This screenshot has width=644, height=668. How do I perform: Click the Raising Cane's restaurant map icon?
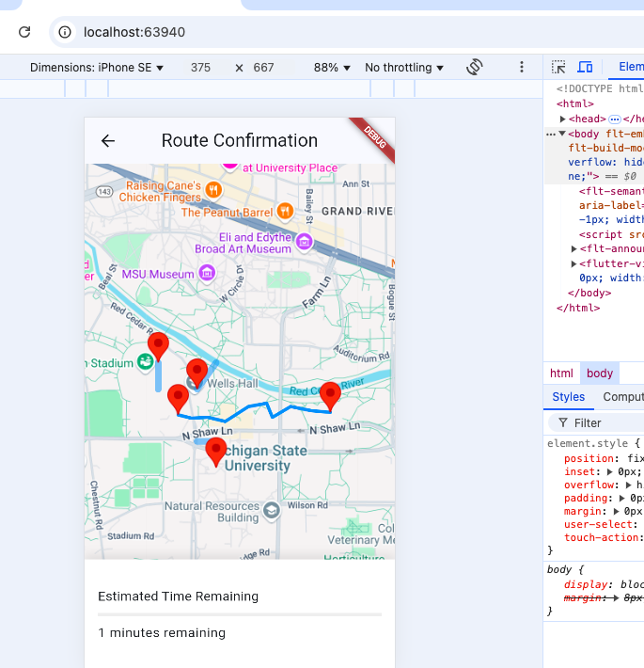click(214, 190)
